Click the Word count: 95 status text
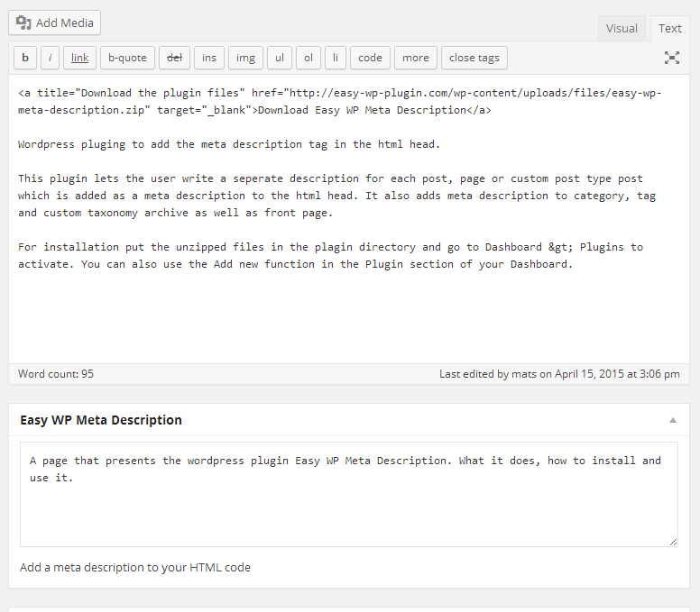 56,374
